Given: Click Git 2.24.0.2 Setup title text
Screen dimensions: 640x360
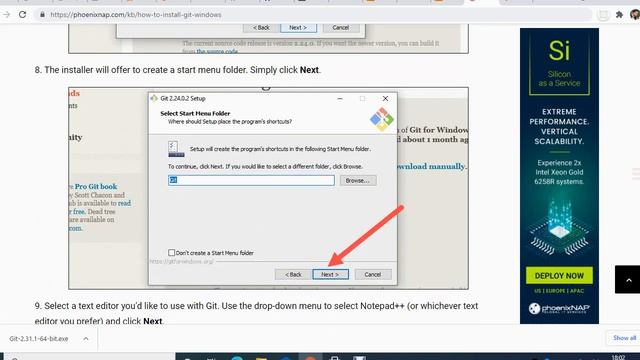Looking at the screenshot, I should (x=183, y=98).
